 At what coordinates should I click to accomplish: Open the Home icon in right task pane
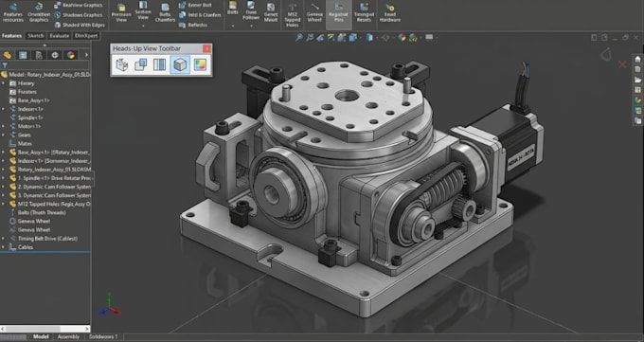pos(637,59)
